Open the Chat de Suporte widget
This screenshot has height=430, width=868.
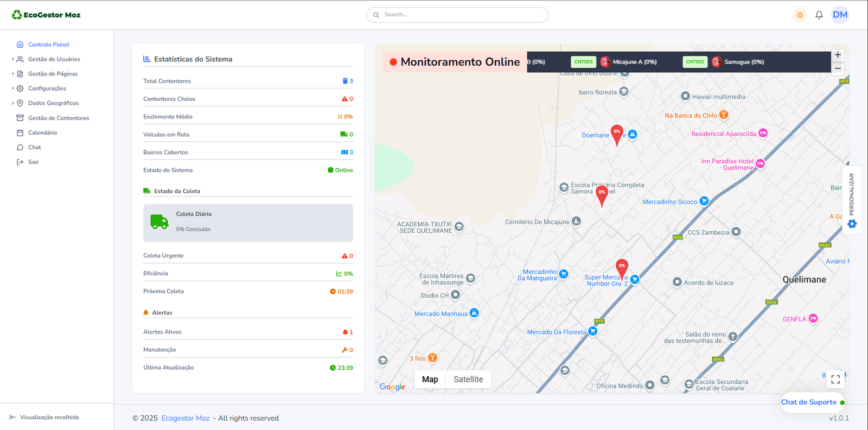point(813,402)
